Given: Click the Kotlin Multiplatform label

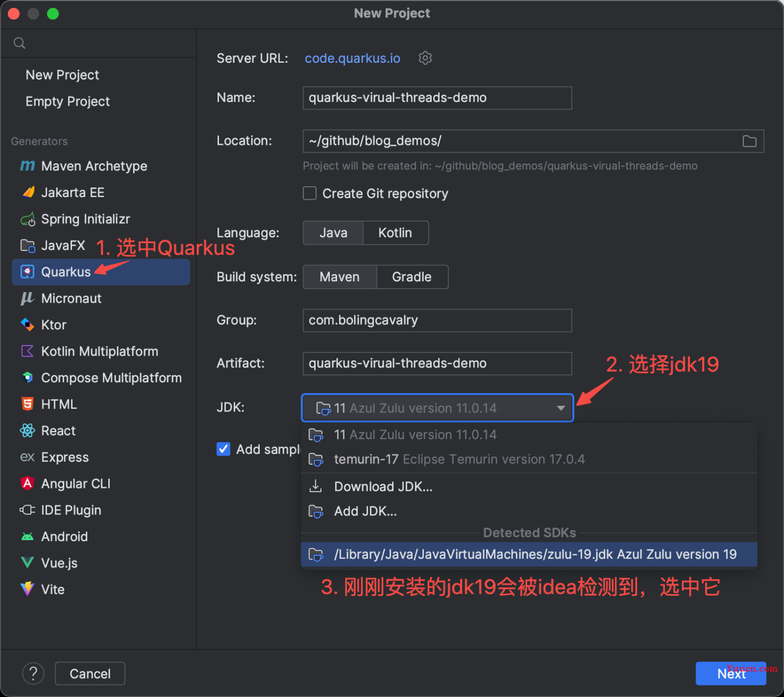Looking at the screenshot, I should (100, 351).
